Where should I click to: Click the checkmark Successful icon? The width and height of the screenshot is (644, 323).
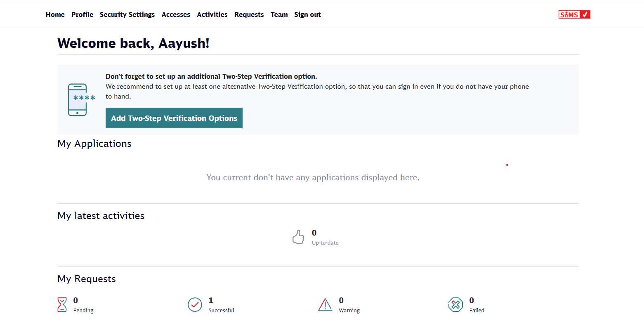pyautogui.click(x=195, y=305)
